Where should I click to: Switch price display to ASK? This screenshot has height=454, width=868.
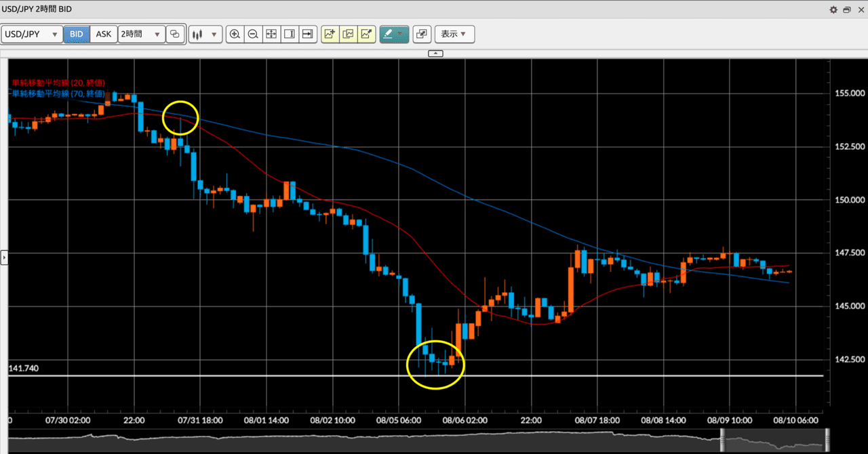[x=103, y=34]
